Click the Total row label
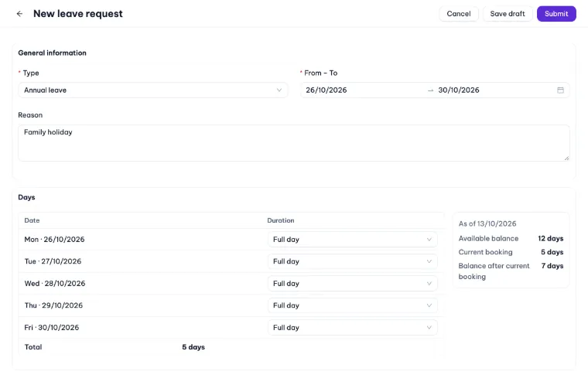 pyautogui.click(x=33, y=347)
